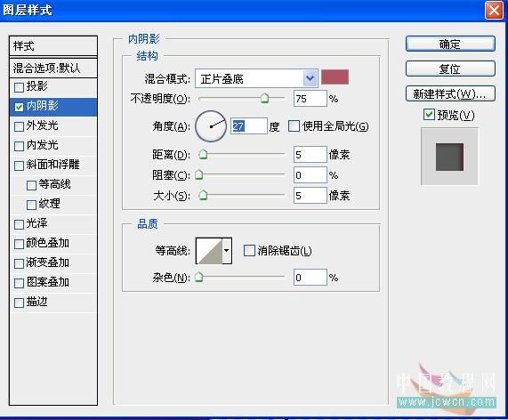Click the angle value field showing 27
The width and height of the screenshot is (508, 420).
(x=249, y=126)
